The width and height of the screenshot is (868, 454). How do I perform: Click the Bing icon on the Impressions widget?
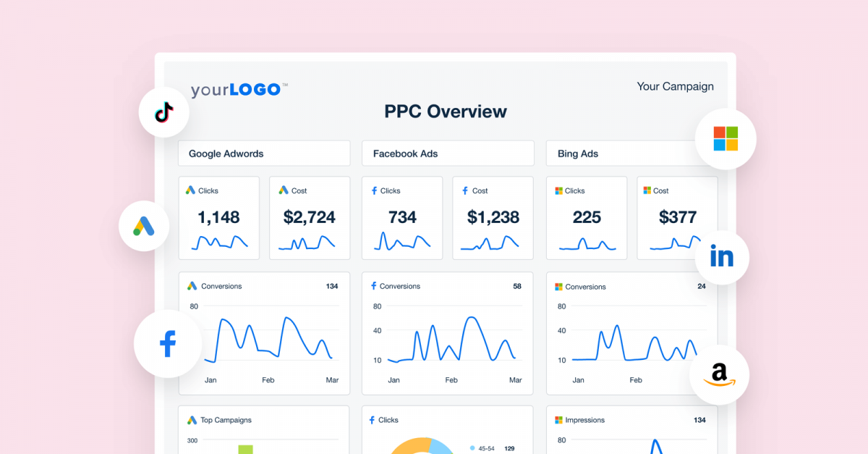click(x=557, y=420)
